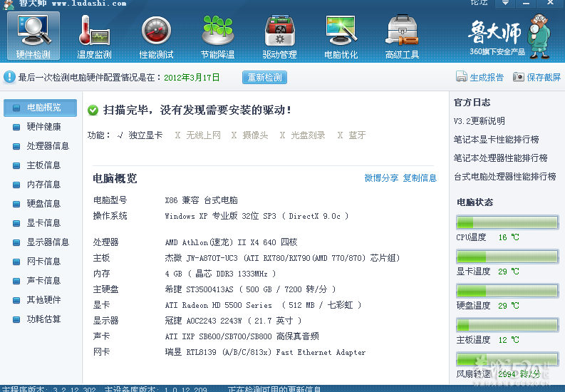565x392 pixels.
Task: Select 硬件健康 text in sidebar
Action: click(43, 127)
